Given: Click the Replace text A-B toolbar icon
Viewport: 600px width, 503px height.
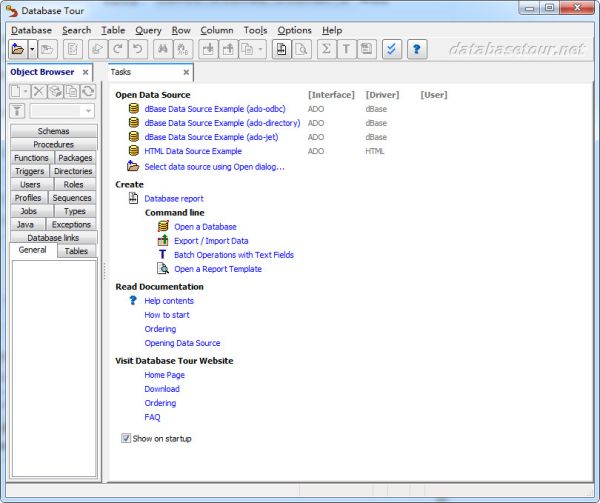Looking at the screenshot, I should click(183, 49).
